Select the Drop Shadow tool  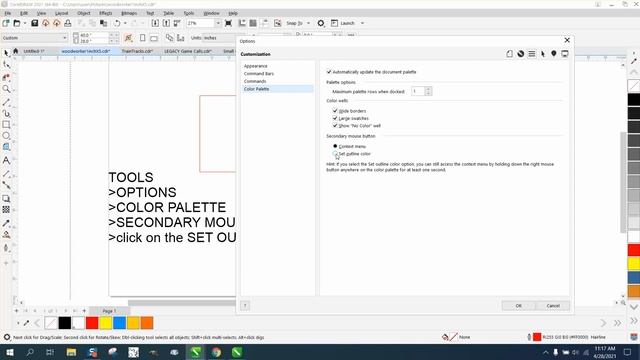pyautogui.click(x=7, y=198)
